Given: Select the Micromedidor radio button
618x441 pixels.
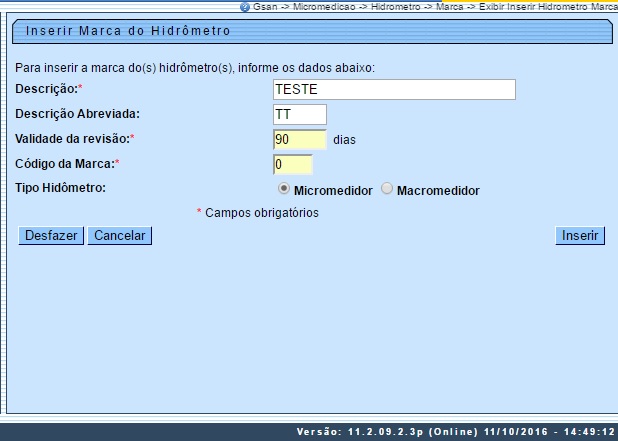Looking at the screenshot, I should click(284, 189).
